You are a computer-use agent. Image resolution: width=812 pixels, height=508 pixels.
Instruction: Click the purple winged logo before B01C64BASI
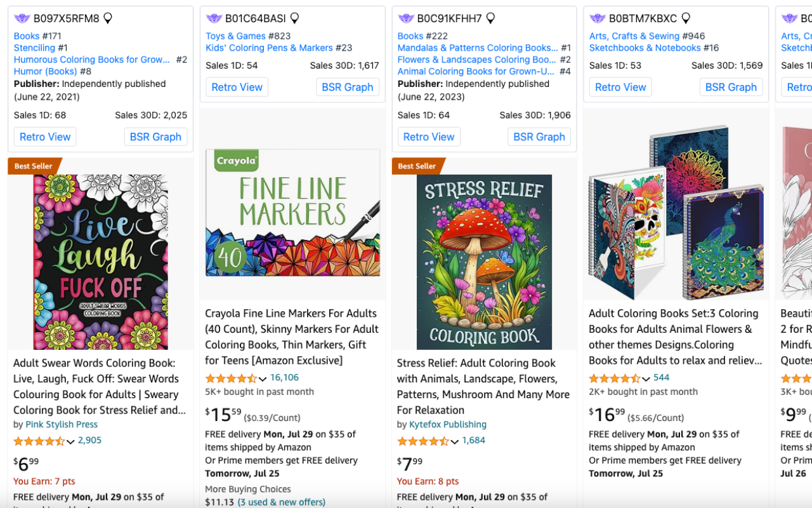pyautogui.click(x=214, y=18)
